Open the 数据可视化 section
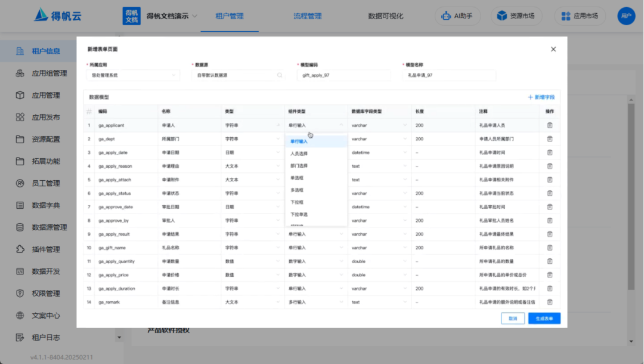This screenshot has width=644, height=364. pos(385,16)
